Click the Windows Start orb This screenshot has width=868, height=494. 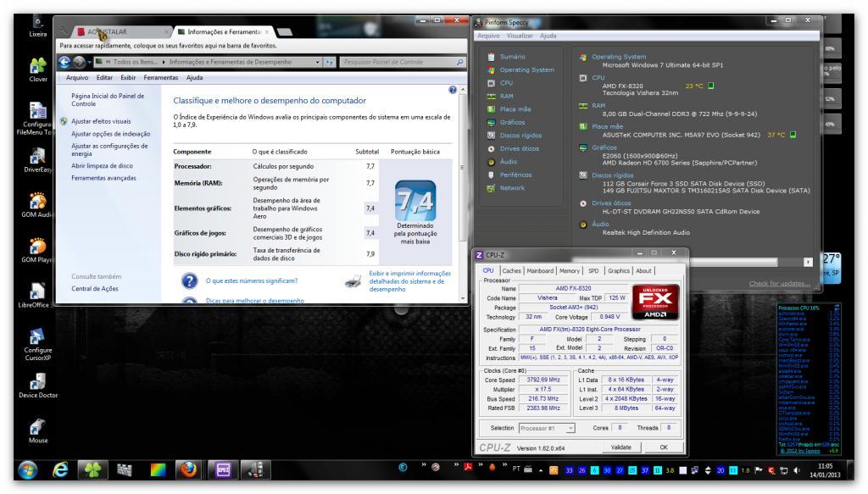click(x=28, y=469)
